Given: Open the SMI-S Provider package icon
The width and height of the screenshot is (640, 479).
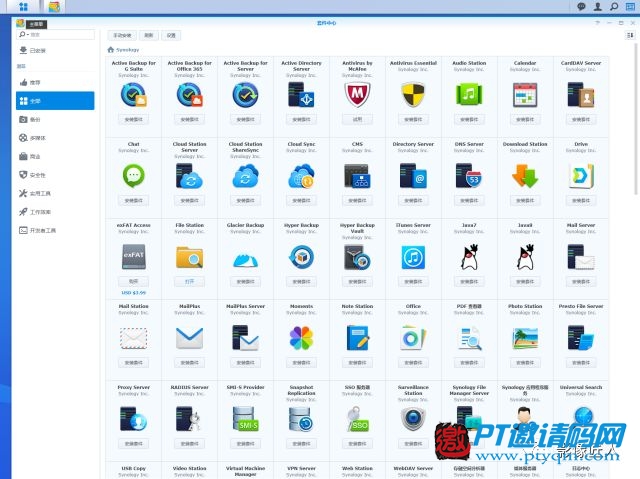Looking at the screenshot, I should (x=245, y=419).
